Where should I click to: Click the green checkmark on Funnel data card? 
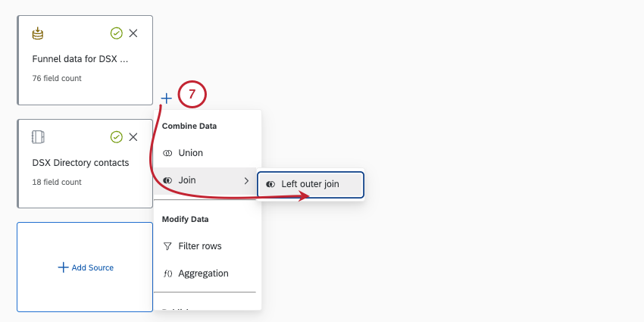116,33
